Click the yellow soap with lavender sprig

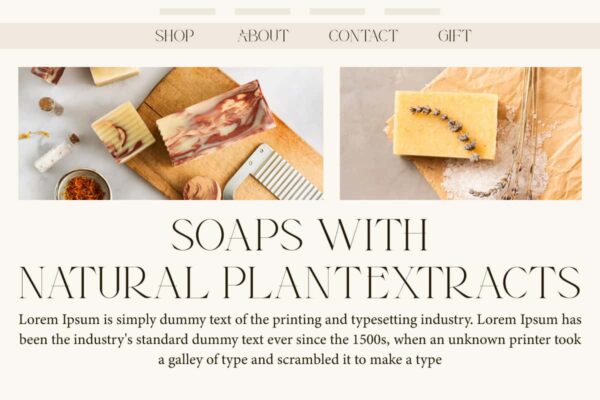tap(446, 125)
